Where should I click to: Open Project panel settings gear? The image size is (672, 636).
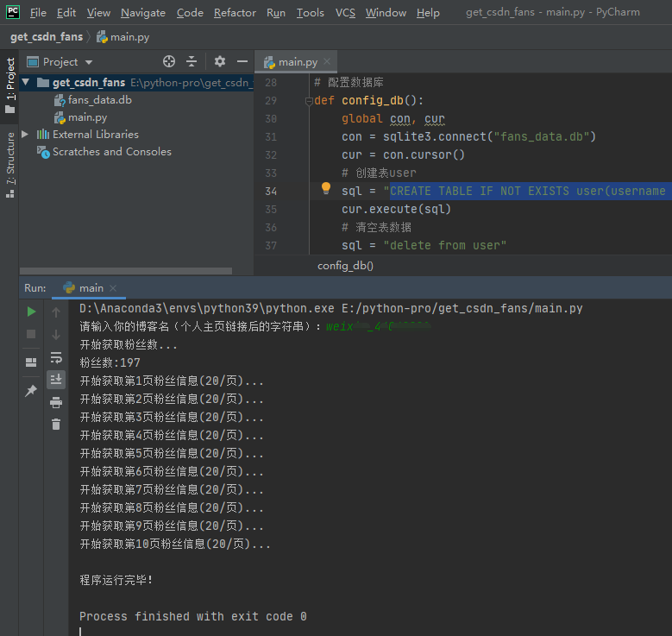click(220, 62)
